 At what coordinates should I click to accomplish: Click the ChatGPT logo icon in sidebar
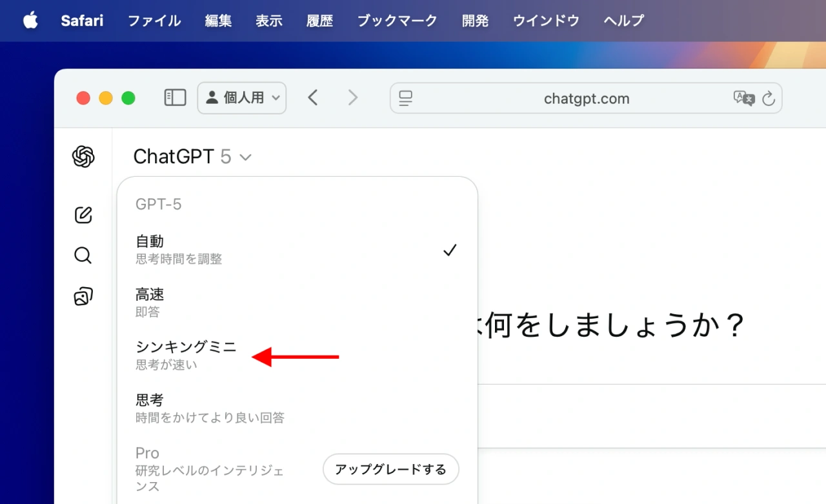click(83, 157)
